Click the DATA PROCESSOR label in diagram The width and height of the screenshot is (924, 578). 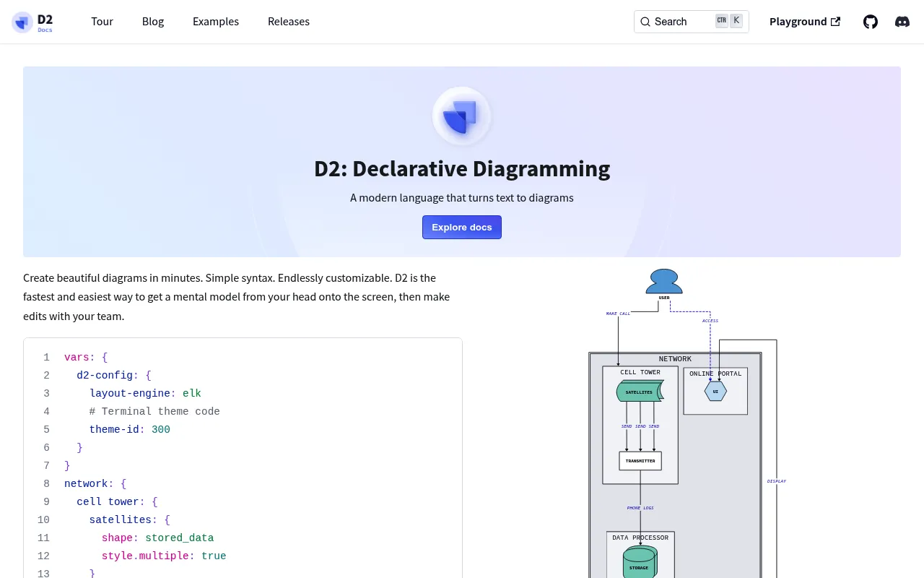[640, 538]
